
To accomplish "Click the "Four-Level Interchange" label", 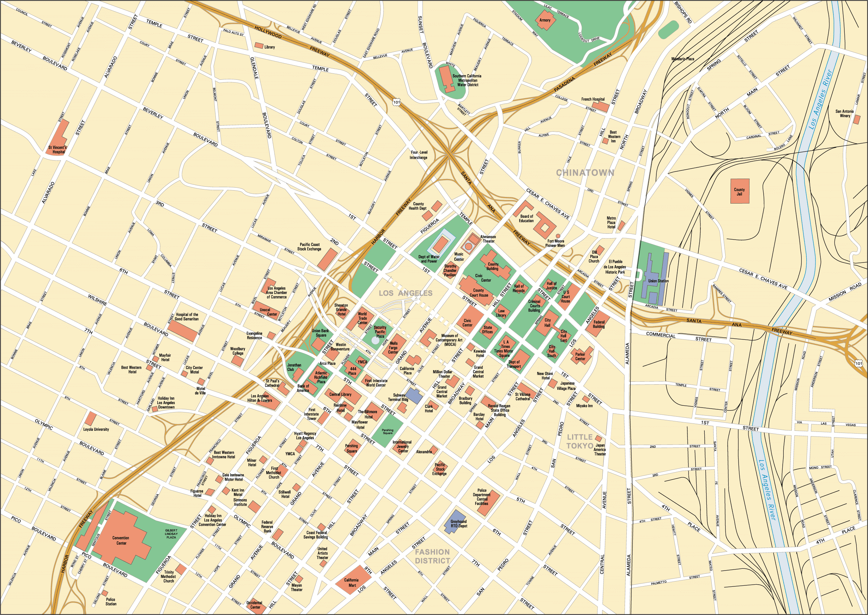I will [x=419, y=155].
